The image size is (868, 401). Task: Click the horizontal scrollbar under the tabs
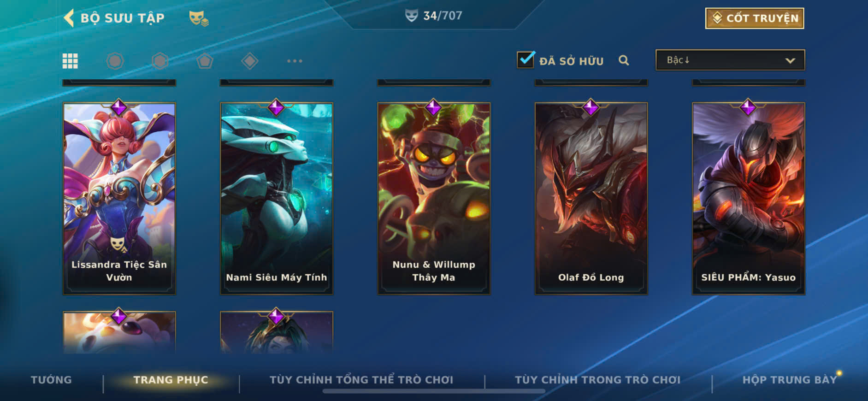pyautogui.click(x=434, y=391)
